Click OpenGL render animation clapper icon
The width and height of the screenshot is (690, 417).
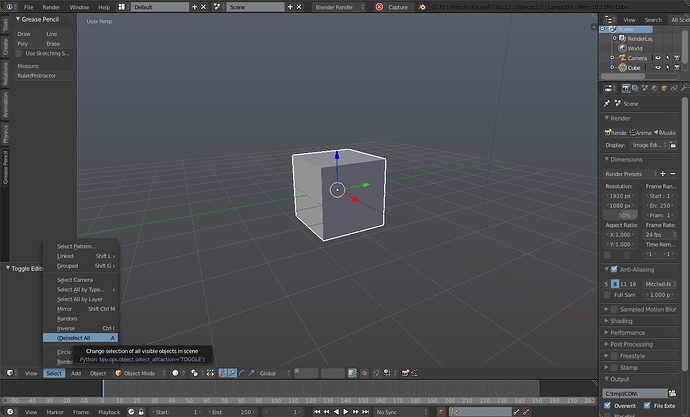tap(415, 373)
